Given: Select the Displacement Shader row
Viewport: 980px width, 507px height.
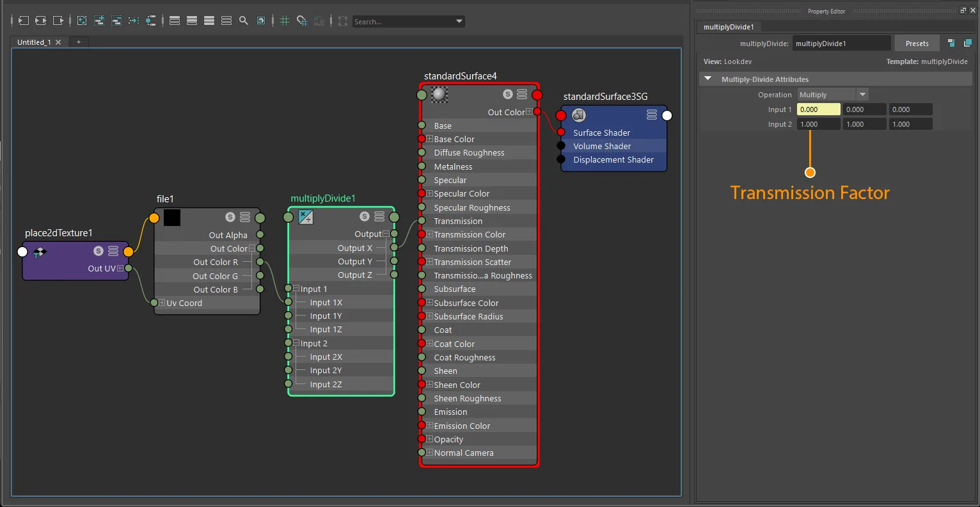Looking at the screenshot, I should [x=614, y=159].
